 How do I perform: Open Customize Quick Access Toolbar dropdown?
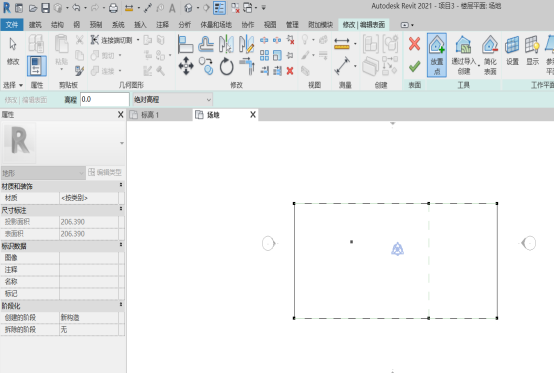pos(264,8)
